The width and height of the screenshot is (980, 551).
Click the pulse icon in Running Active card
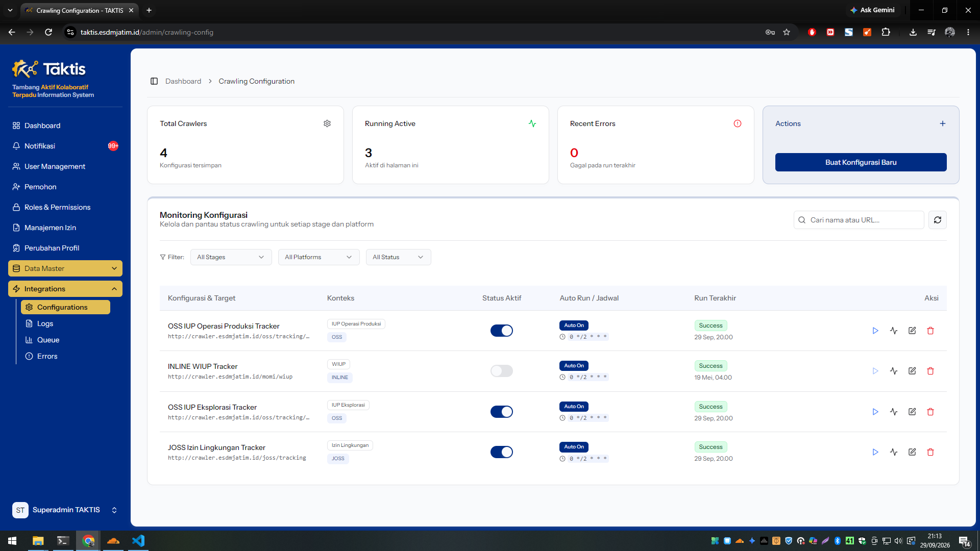(532, 123)
